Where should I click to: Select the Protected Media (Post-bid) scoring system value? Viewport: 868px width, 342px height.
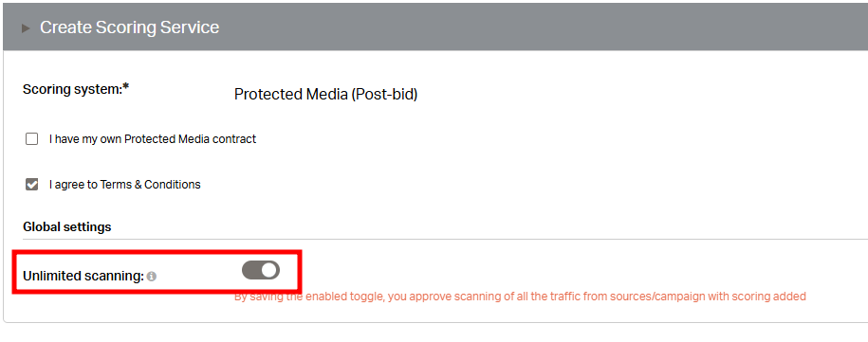(x=325, y=95)
